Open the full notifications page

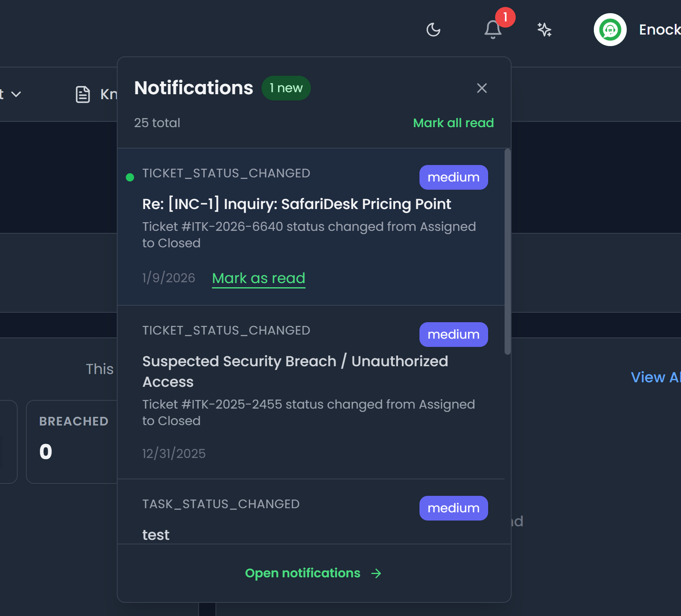[302, 573]
